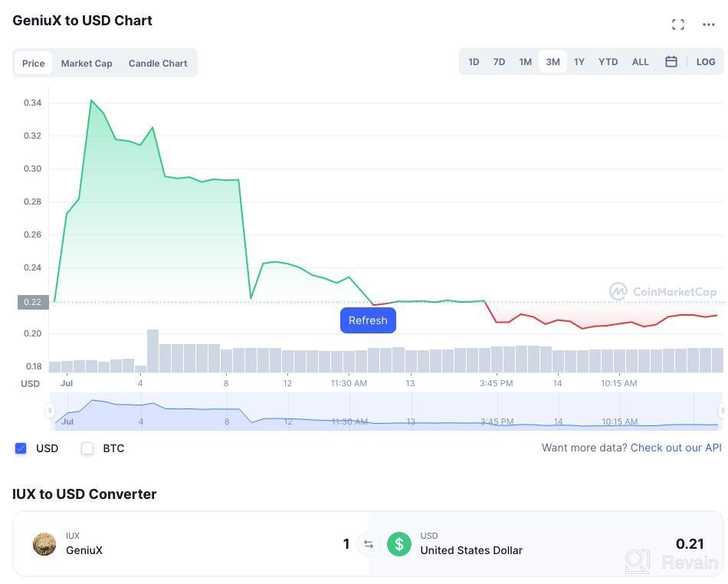728x584 pixels.
Task: Select the 7D time range
Action: [x=499, y=62]
